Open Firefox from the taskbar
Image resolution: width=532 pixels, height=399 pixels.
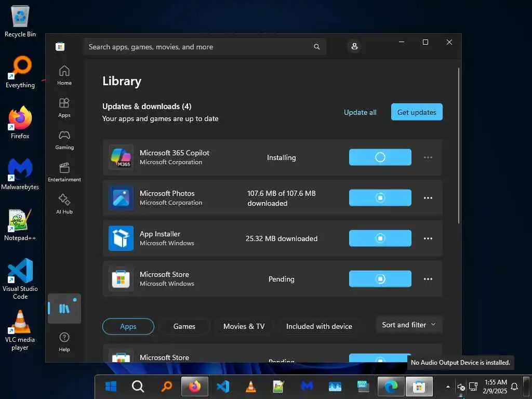(x=195, y=386)
